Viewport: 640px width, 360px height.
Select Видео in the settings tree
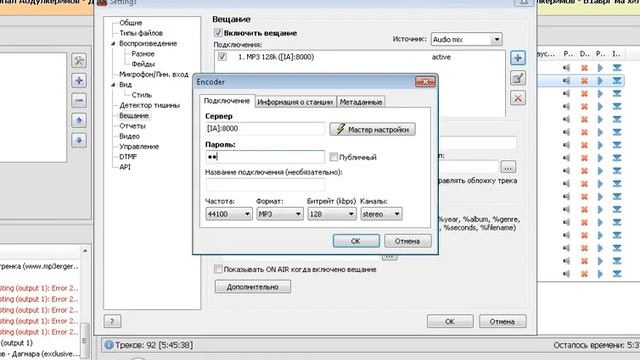point(129,136)
